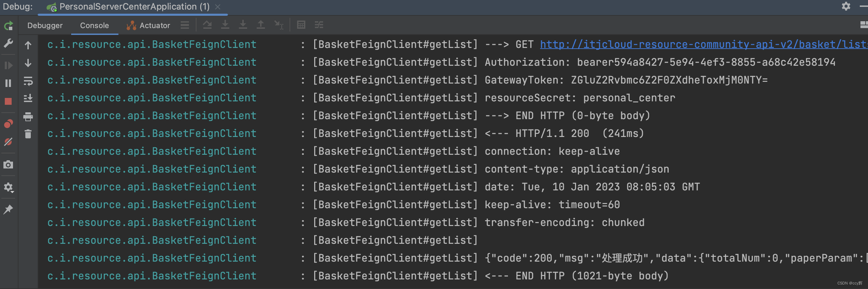Viewport: 868px width, 289px height.
Task: Open the itjcloud-resource-community-api-v2 basket URL link
Action: (704, 45)
